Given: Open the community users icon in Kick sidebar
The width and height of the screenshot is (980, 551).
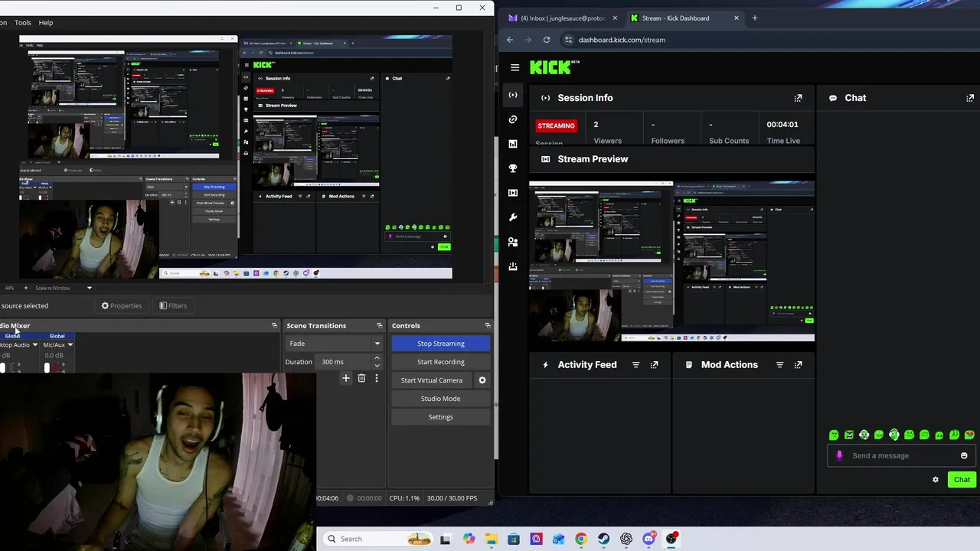Looking at the screenshot, I should click(513, 242).
